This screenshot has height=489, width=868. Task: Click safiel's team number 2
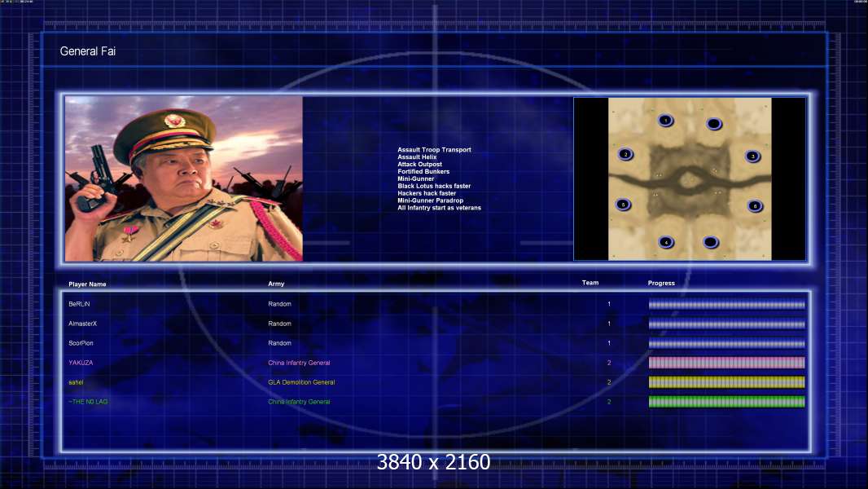(x=609, y=382)
